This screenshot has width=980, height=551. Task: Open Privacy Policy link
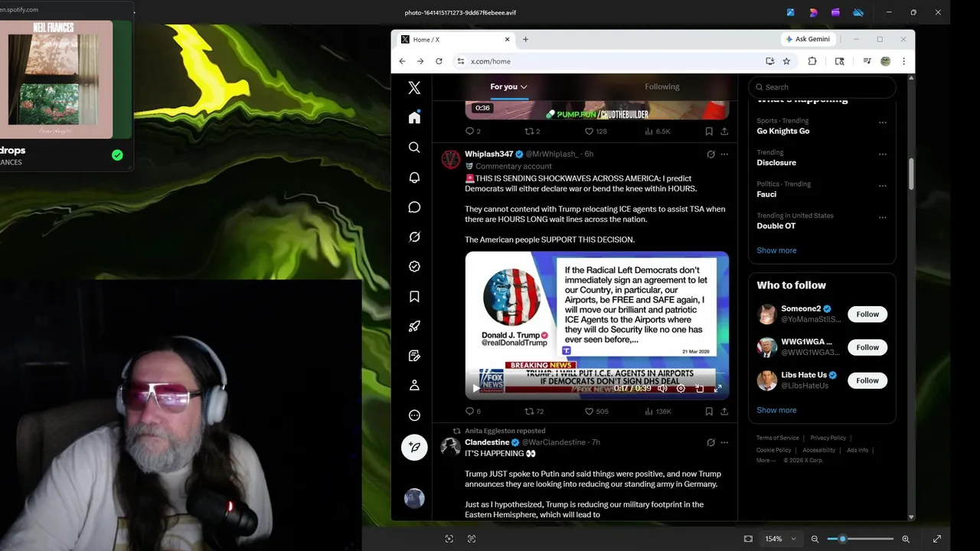coord(828,438)
